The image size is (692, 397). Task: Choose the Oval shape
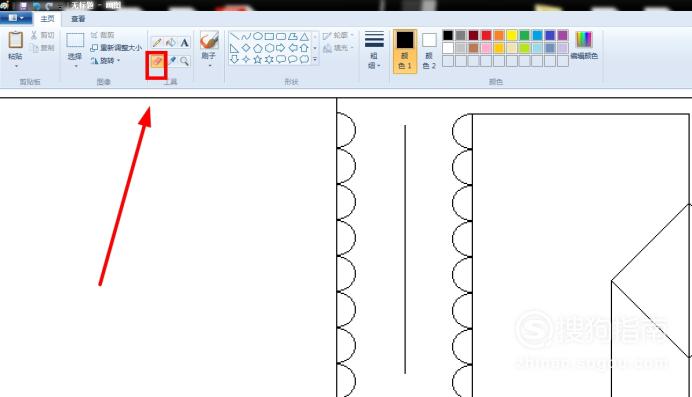(258, 36)
